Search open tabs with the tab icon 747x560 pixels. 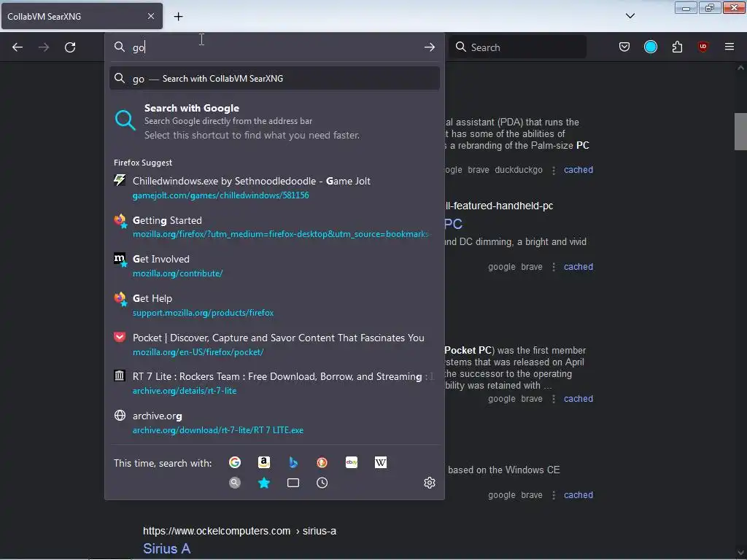293,483
